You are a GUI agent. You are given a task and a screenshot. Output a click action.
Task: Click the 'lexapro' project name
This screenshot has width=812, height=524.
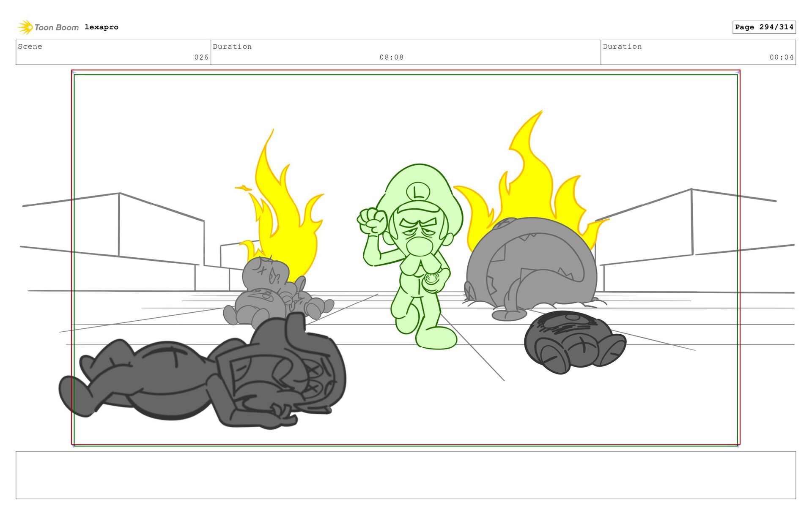101,27
